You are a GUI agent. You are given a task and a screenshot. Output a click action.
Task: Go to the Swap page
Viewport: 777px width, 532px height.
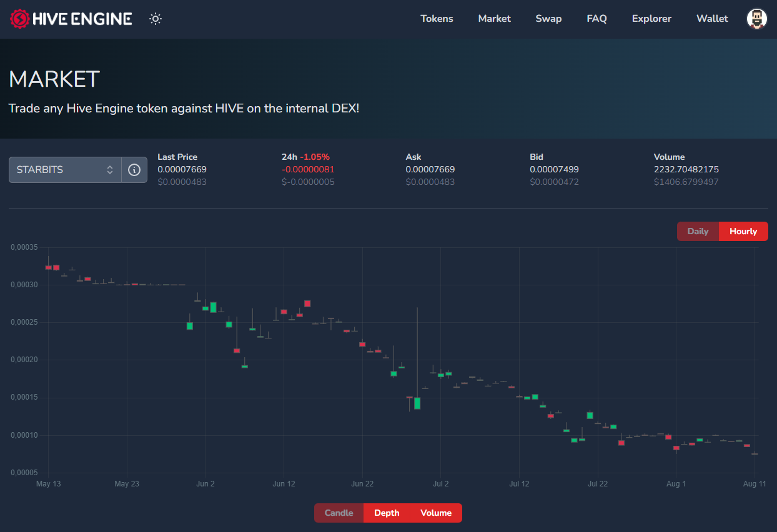pyautogui.click(x=548, y=19)
